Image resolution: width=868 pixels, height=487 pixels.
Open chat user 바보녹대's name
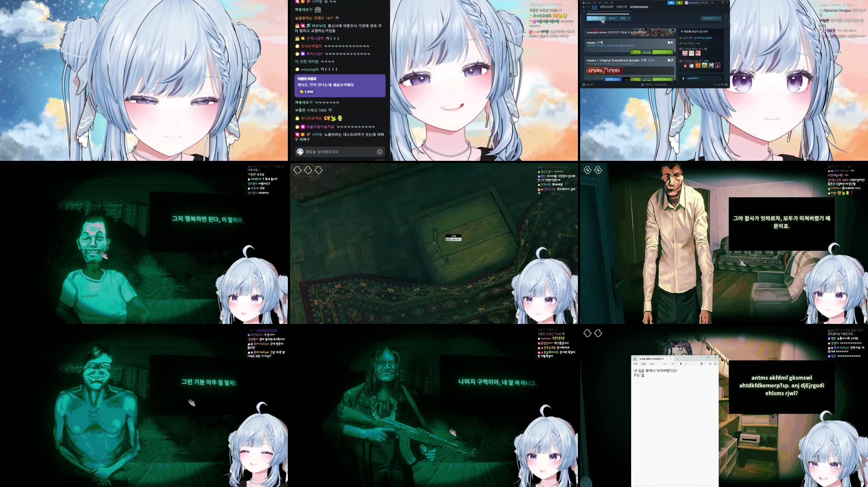point(319,26)
